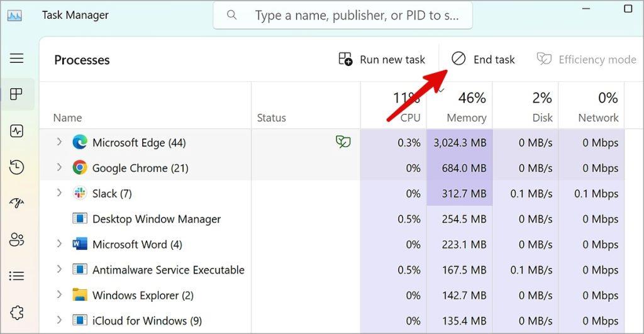Screen dimensions: 644x334
Task: Click the End task button
Action: (483, 60)
